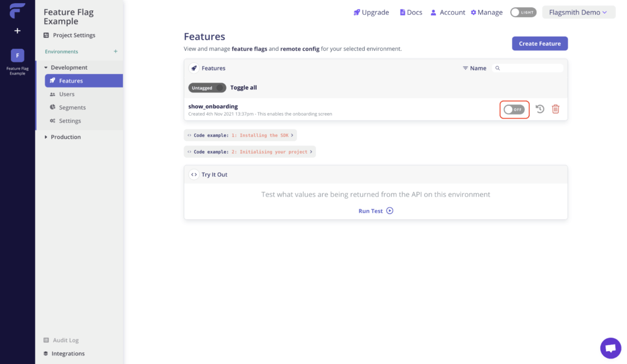Click the Feature Flag Example project title
This screenshot has height=364, width=627.
pyautogui.click(x=69, y=17)
